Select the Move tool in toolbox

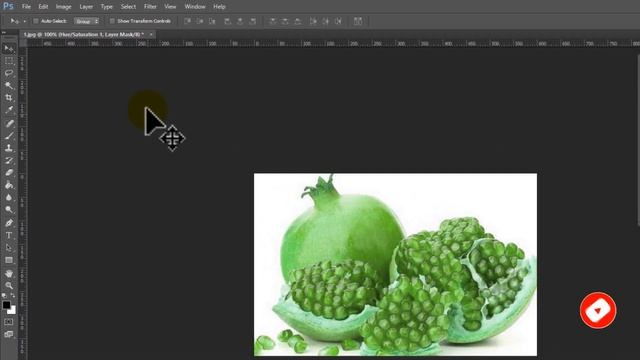point(9,49)
